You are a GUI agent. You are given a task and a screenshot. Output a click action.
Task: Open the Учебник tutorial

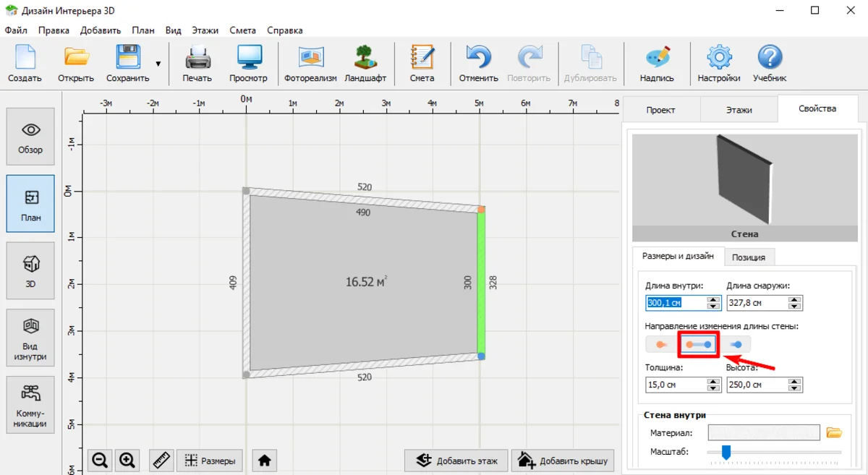pos(770,64)
